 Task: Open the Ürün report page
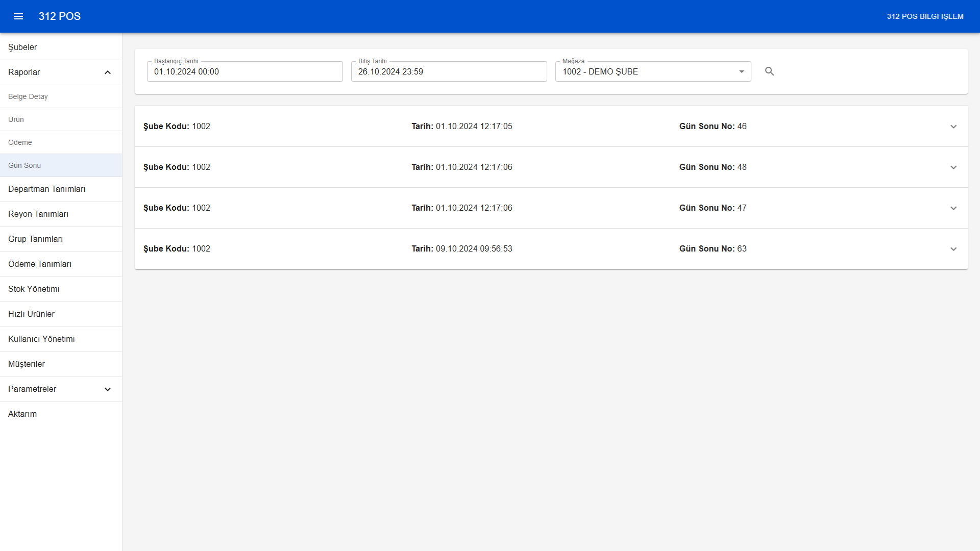(16, 119)
